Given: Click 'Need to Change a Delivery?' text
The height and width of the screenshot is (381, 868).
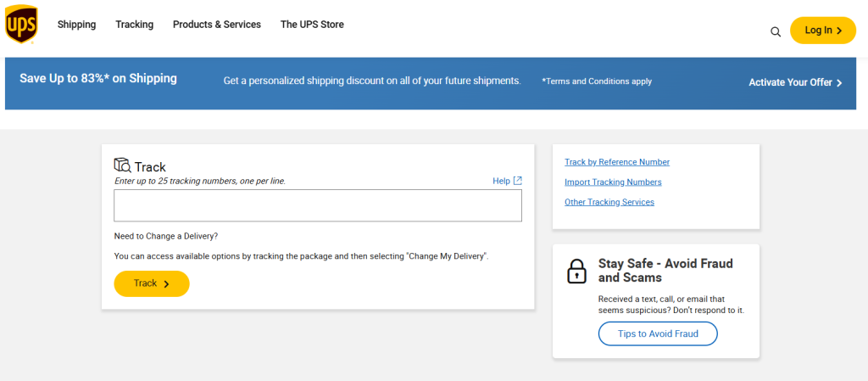Looking at the screenshot, I should (x=166, y=236).
